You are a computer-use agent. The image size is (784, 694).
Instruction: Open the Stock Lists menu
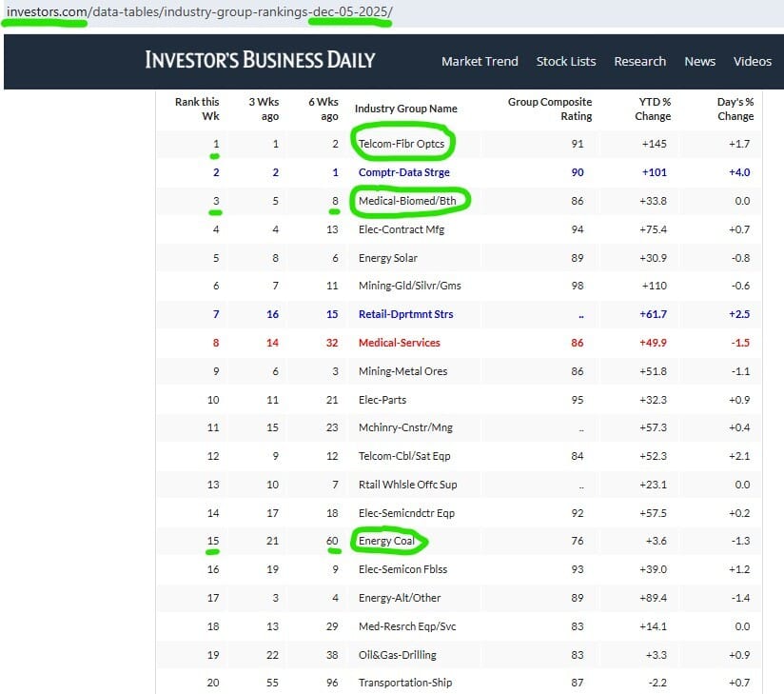(566, 61)
